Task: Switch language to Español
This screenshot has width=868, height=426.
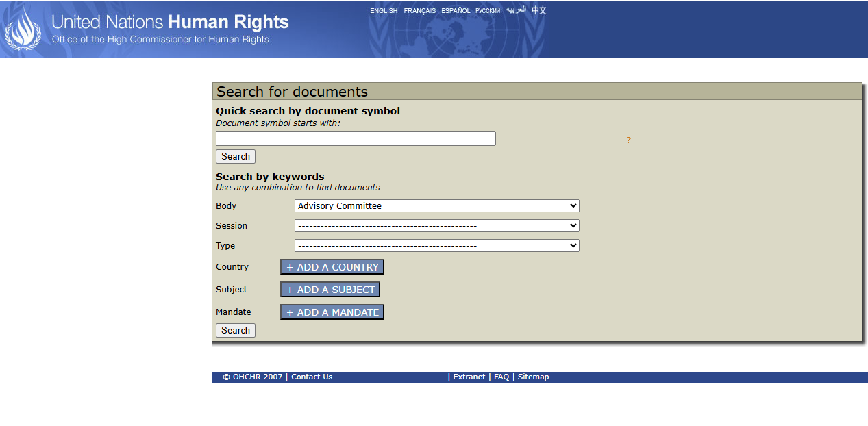Action: click(x=456, y=11)
